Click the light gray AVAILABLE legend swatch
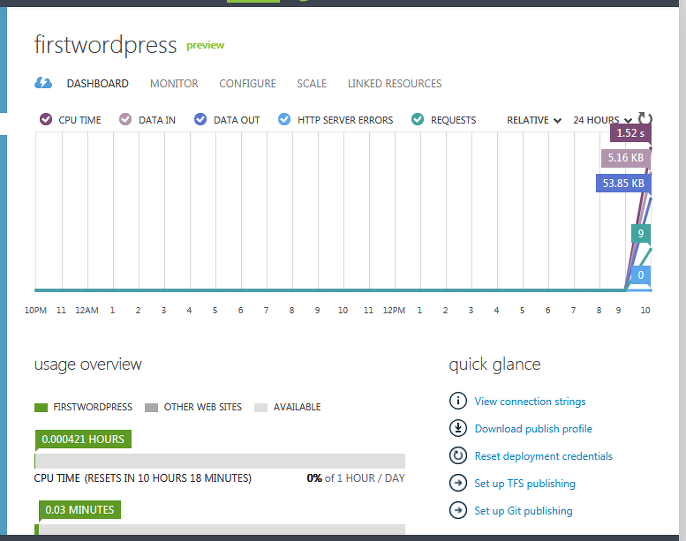 click(261, 408)
